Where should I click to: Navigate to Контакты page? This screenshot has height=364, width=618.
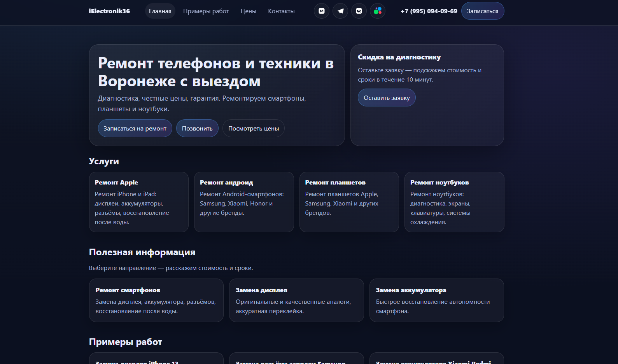[281, 11]
